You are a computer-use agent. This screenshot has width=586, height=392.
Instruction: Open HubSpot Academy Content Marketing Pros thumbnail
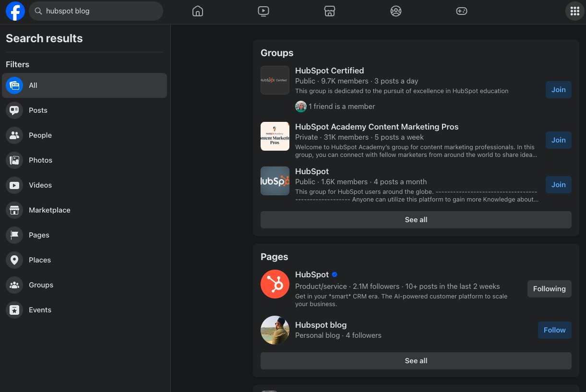pyautogui.click(x=275, y=136)
